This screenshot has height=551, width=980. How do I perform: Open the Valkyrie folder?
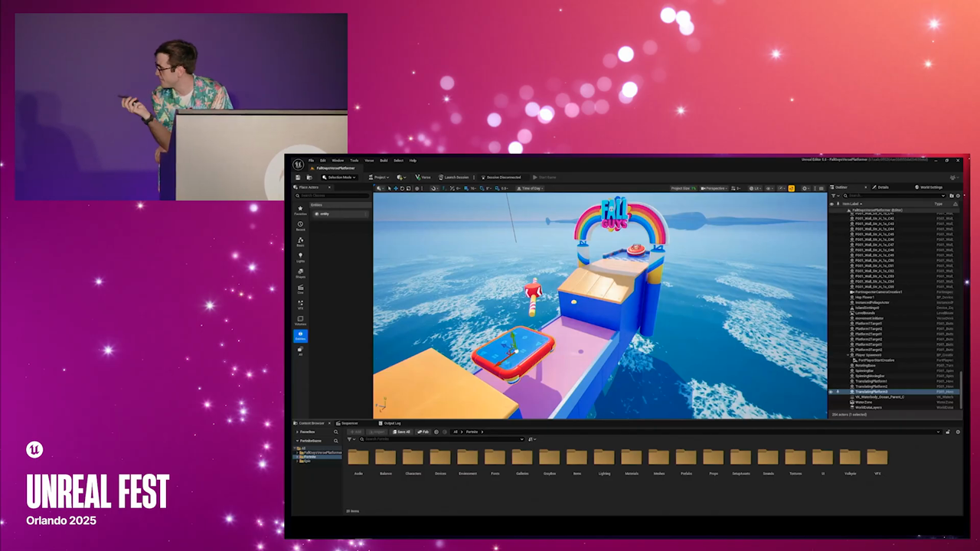click(850, 460)
